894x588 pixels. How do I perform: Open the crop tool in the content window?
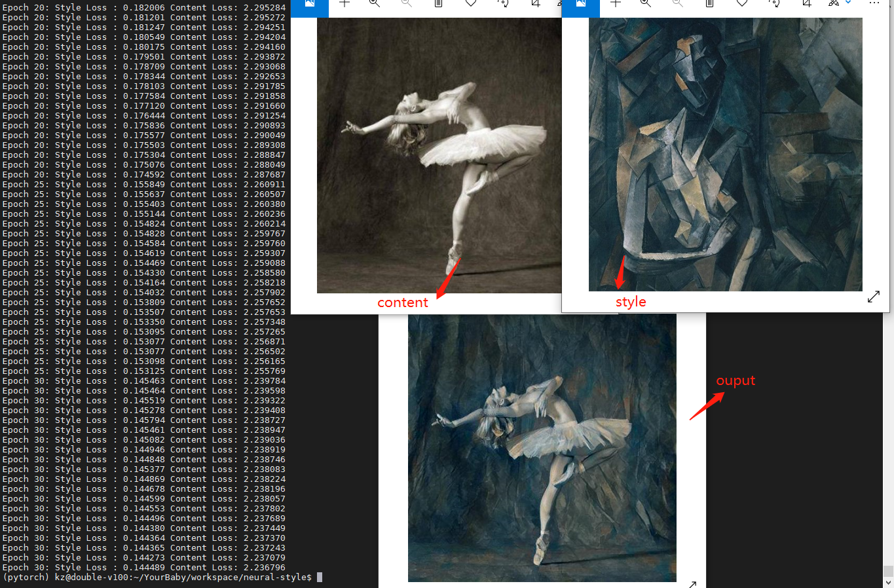(x=536, y=4)
